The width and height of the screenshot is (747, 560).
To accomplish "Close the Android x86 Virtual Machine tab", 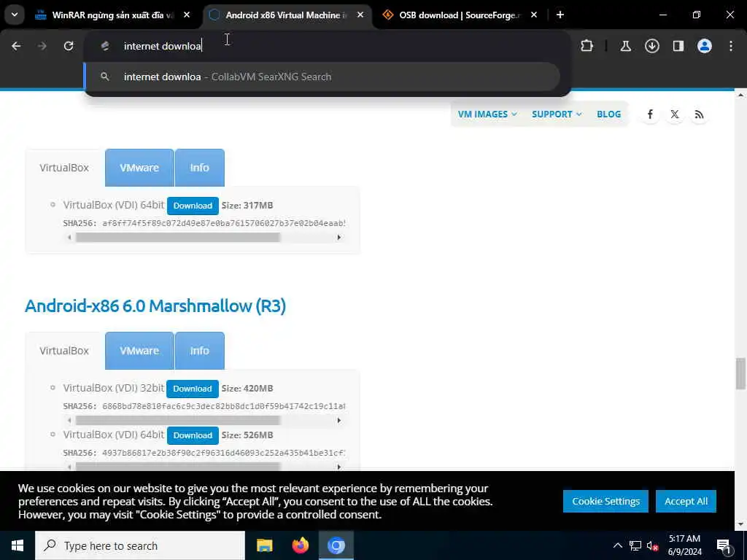I will pos(360,15).
